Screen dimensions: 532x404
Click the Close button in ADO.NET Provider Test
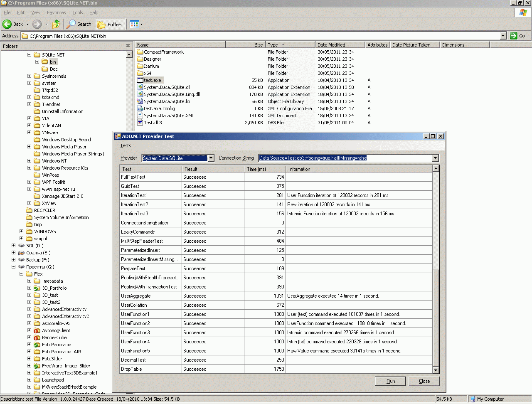(x=424, y=381)
